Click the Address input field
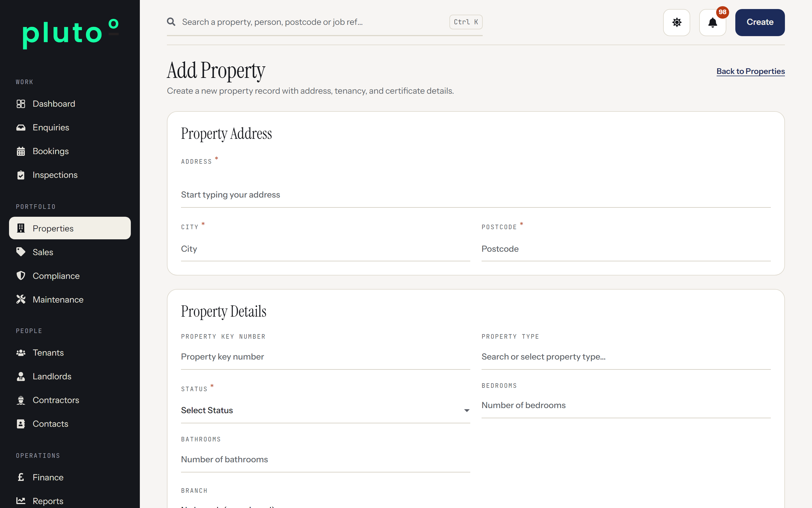 click(475, 194)
